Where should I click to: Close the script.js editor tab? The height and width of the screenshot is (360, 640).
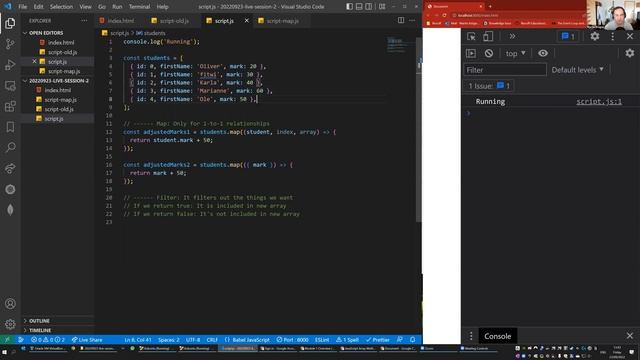[x=247, y=20]
